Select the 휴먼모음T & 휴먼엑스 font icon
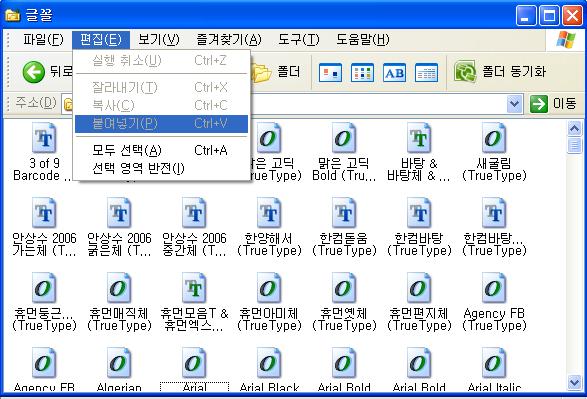Viewport: 587px width, 399px height. tap(194, 288)
